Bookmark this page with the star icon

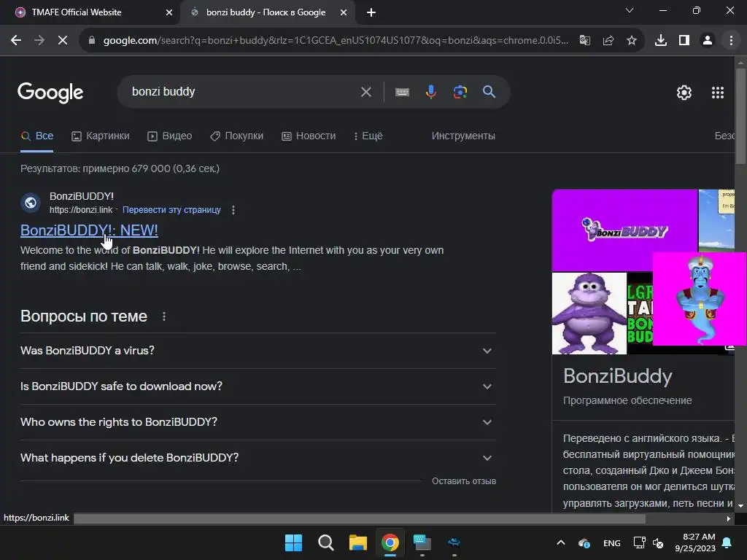click(x=631, y=41)
